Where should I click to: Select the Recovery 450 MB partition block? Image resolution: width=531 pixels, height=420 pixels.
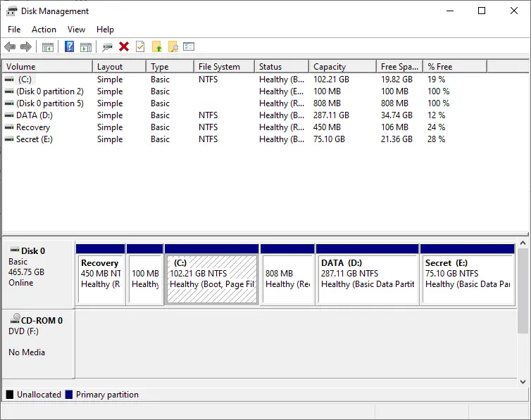(100, 274)
